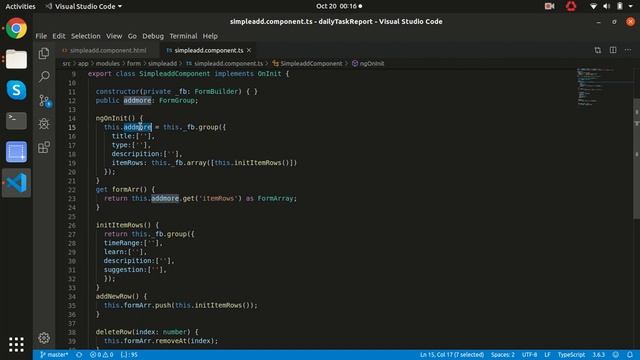
Task: Show Applications grid in the dock
Action: (16, 344)
